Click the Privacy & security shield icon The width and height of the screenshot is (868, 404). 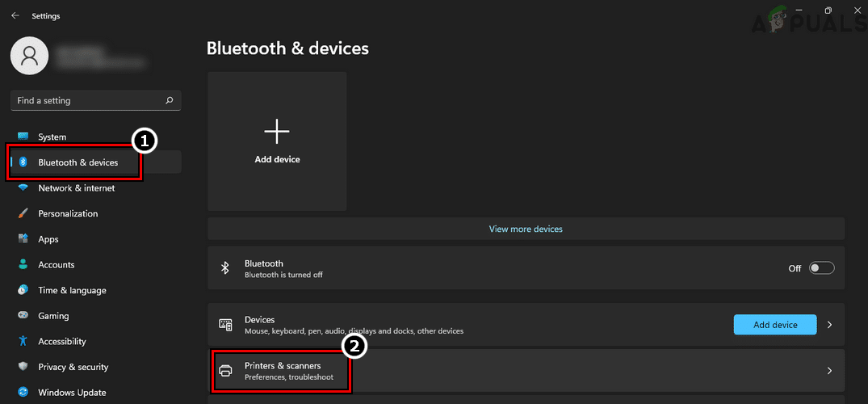(23, 367)
